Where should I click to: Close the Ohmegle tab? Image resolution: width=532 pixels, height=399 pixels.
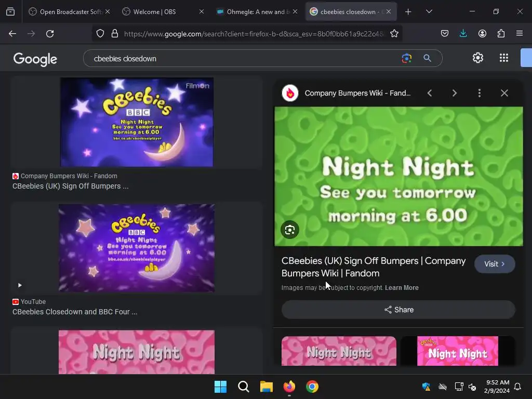295,11
